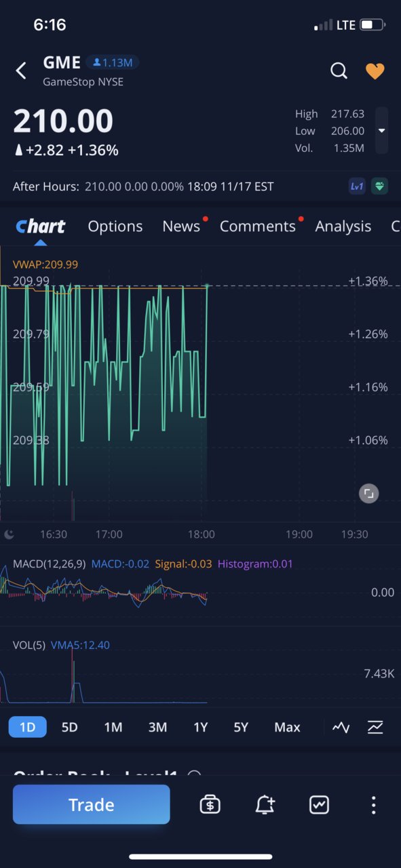Tap the After Hours quote line
Image resolution: width=401 pixels, height=868 pixels.
143,186
